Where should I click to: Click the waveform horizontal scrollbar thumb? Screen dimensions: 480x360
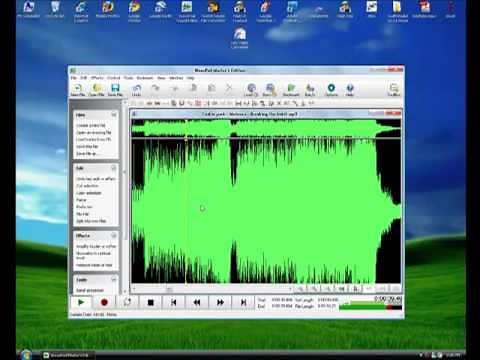pyautogui.click(x=169, y=289)
